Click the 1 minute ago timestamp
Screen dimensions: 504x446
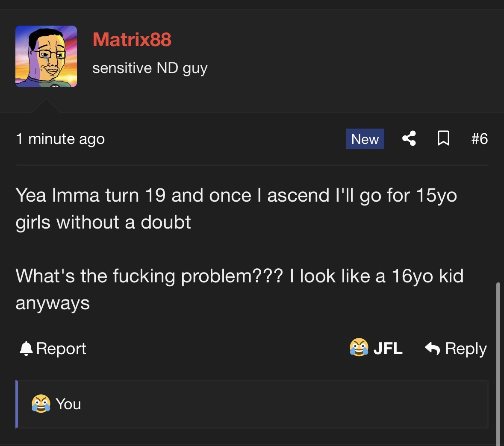click(x=60, y=139)
